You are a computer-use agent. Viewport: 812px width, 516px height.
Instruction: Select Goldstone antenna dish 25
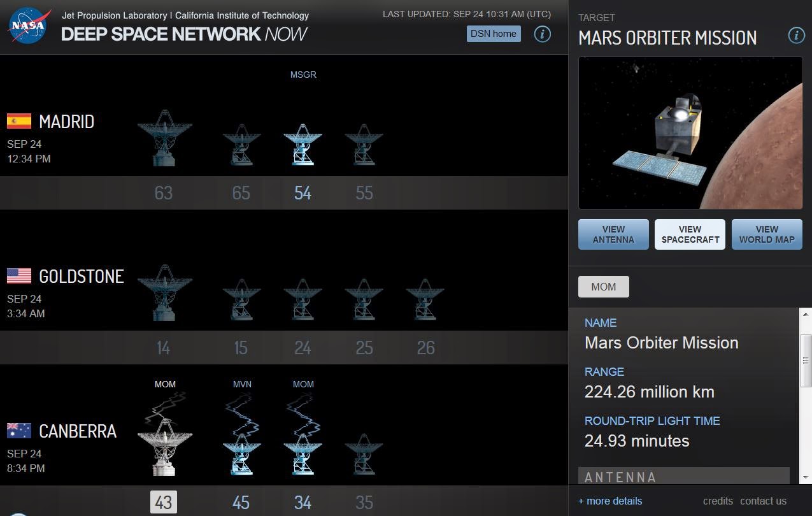click(364, 299)
